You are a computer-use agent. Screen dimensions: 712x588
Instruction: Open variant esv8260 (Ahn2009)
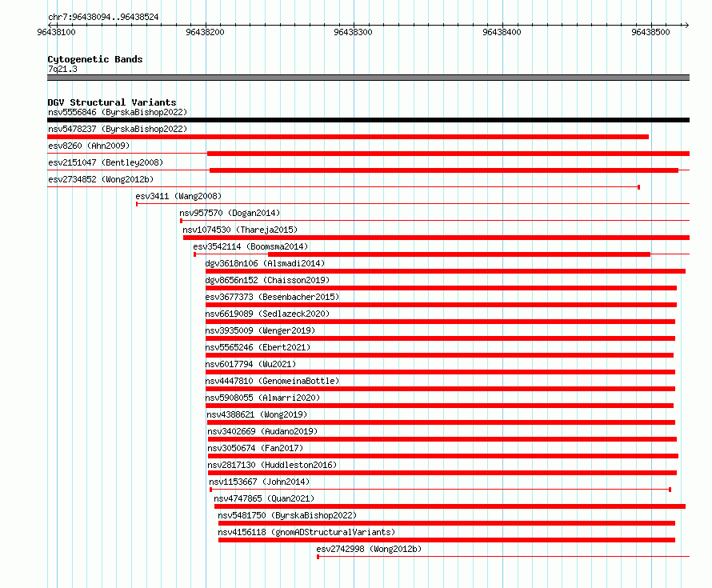point(89,146)
